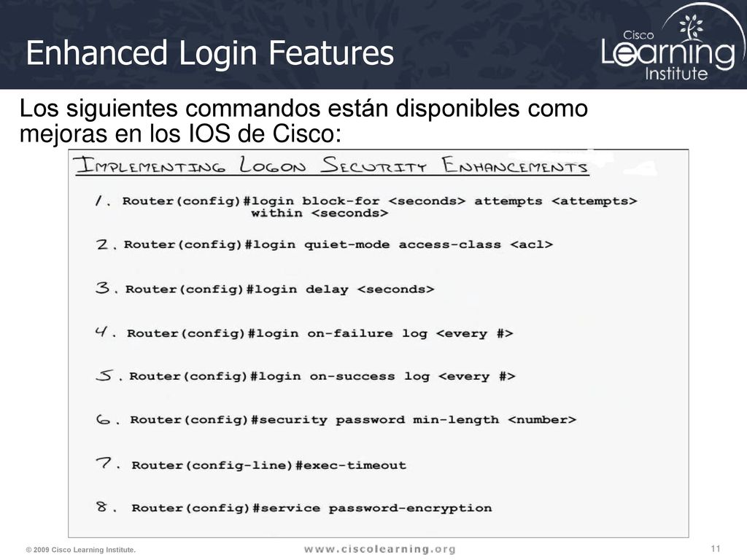Click the 'Los siguientes commandos están disponibles' paragraph

pos(303,121)
